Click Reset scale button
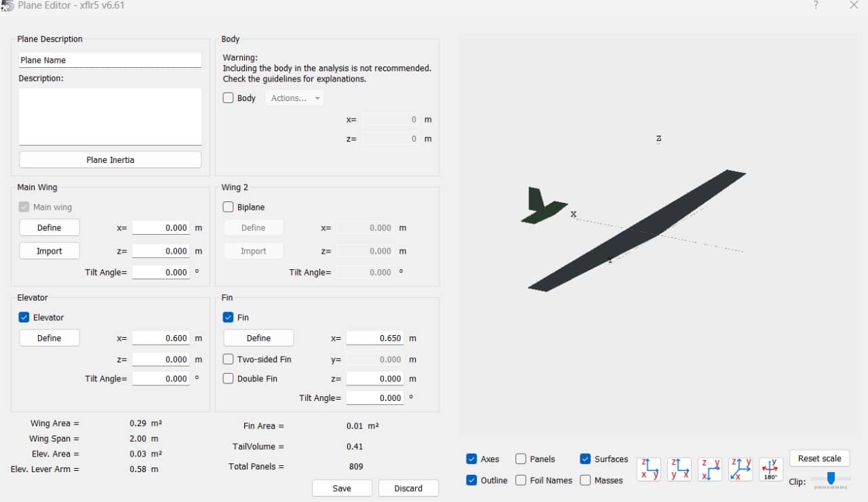868x502 pixels. click(819, 459)
